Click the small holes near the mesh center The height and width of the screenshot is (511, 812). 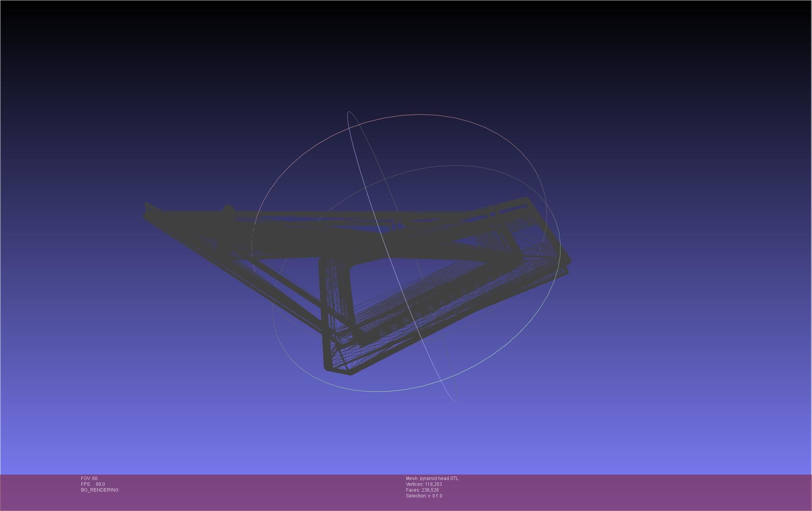tap(397, 226)
